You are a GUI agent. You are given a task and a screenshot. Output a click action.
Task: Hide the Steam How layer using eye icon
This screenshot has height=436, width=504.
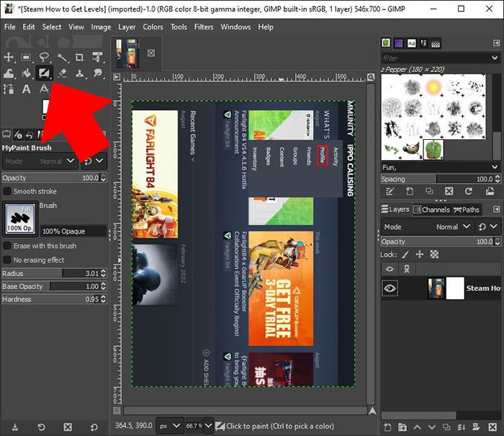pos(390,288)
